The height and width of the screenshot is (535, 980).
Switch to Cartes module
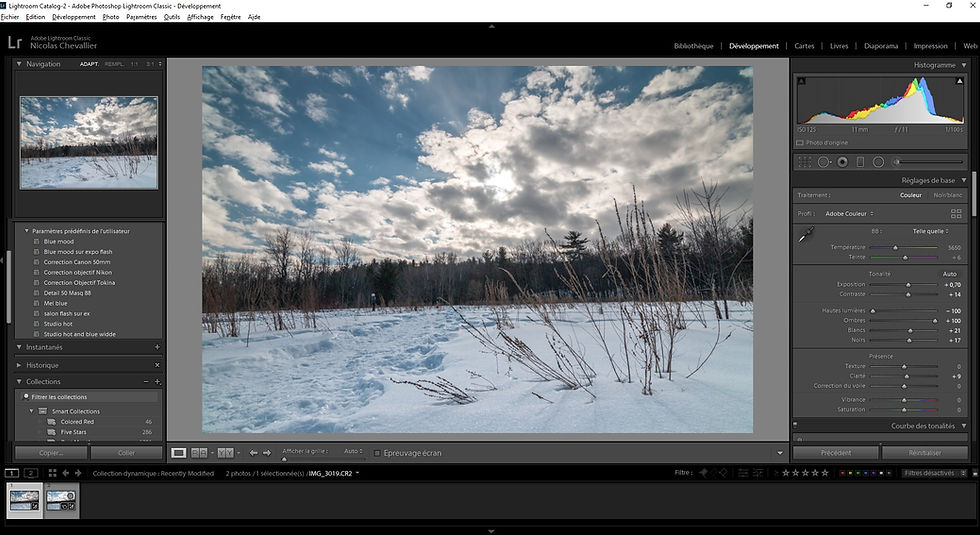[x=804, y=46]
